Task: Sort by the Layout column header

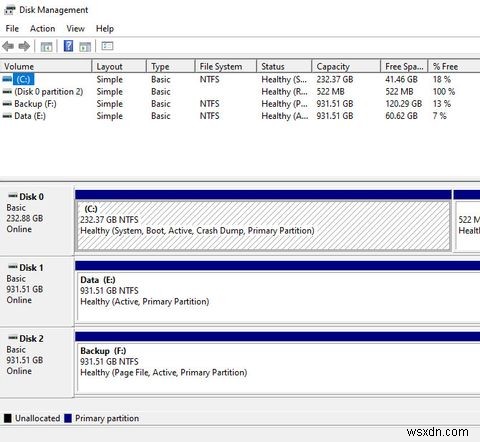Action: click(x=119, y=66)
